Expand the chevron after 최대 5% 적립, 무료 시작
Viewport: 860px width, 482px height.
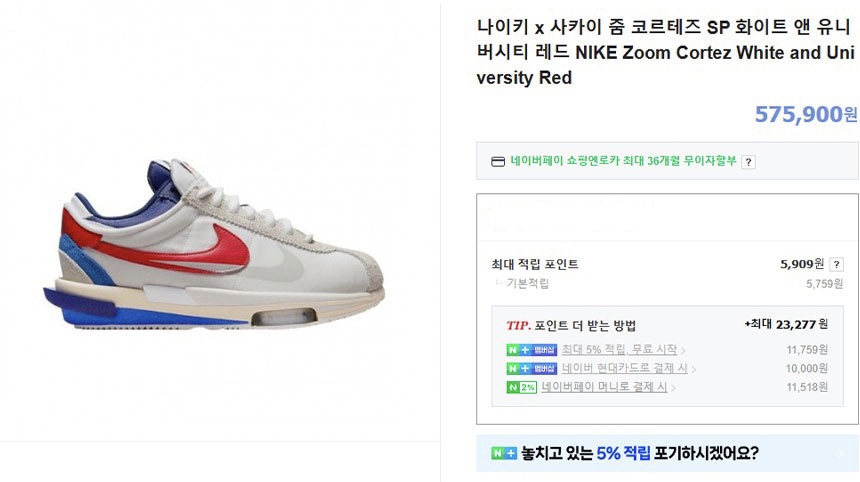(x=683, y=350)
